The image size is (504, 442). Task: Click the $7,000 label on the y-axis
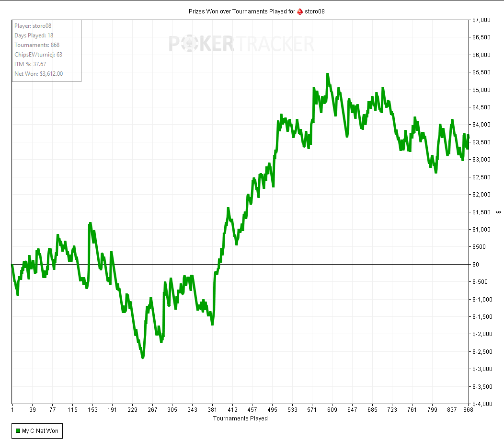[x=481, y=20]
